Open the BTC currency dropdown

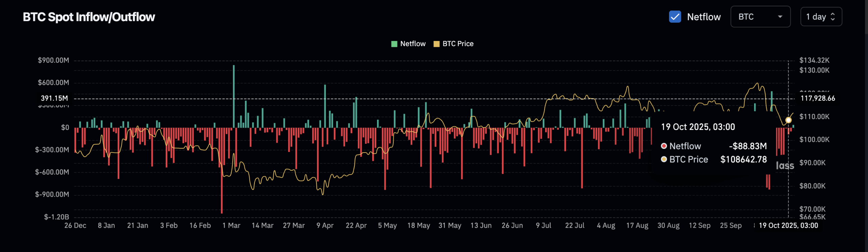(x=760, y=17)
